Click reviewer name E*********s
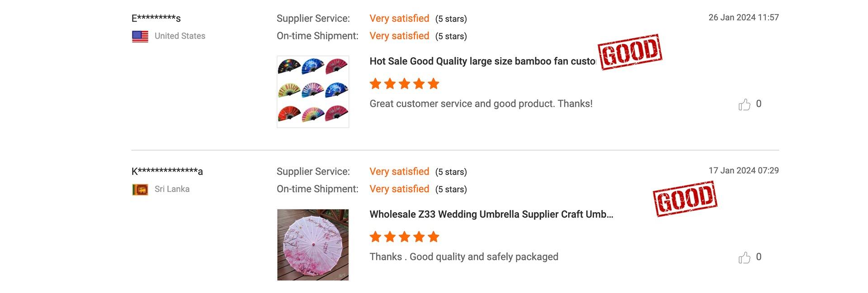 point(156,19)
